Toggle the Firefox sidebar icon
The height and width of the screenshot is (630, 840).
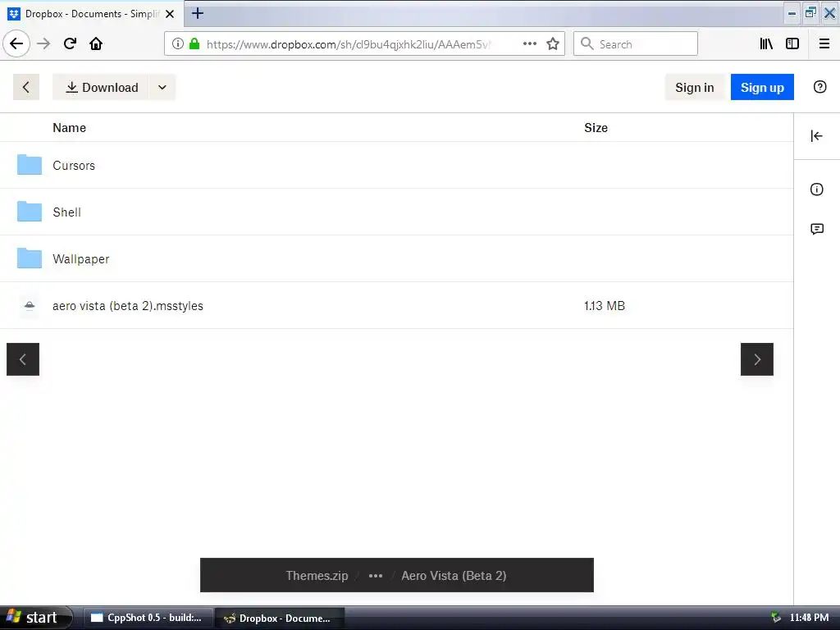[x=792, y=44]
